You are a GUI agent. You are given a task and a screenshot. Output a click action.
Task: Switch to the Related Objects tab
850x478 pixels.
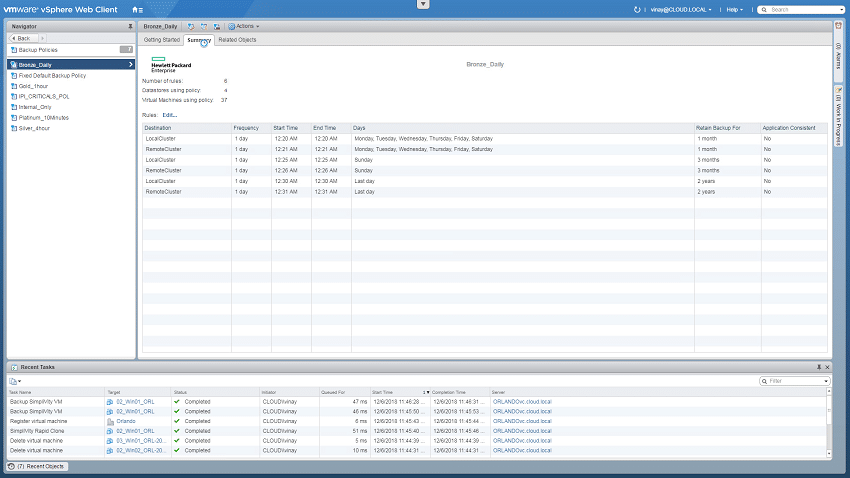(x=237, y=40)
